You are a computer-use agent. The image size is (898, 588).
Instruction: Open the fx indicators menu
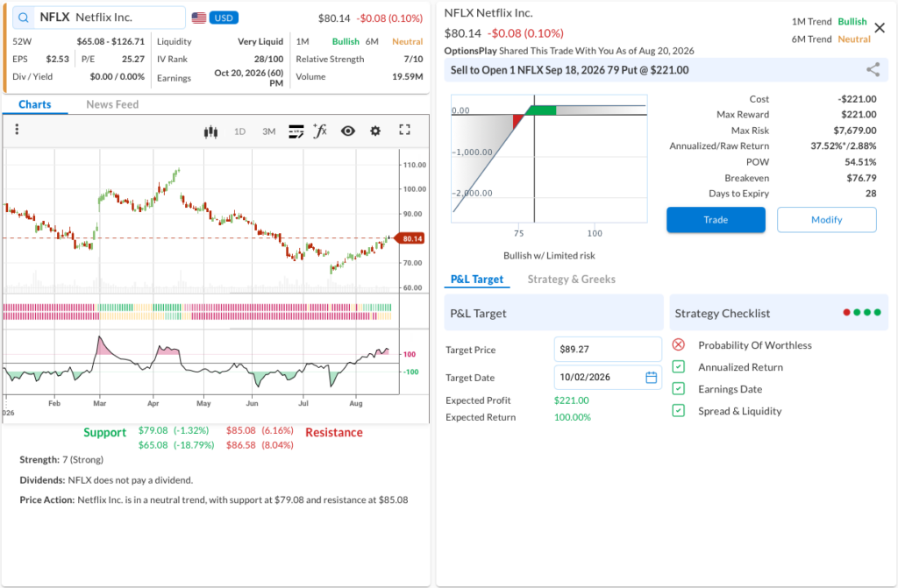pos(320,131)
